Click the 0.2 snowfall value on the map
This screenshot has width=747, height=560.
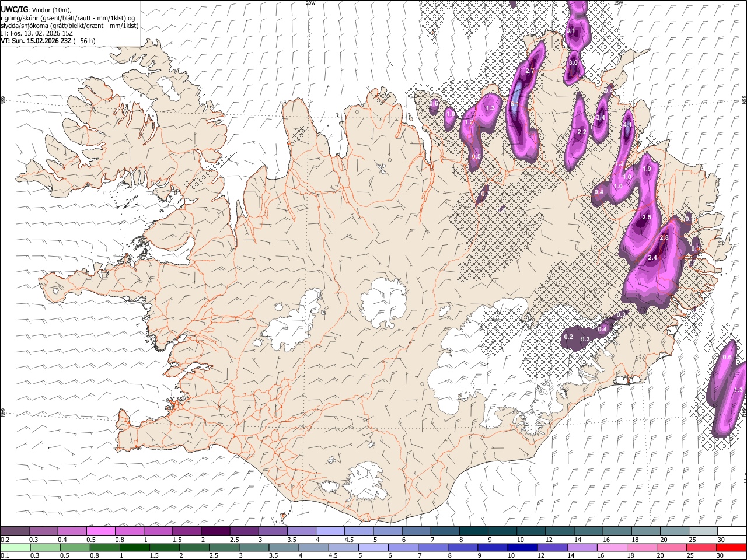coord(568,337)
